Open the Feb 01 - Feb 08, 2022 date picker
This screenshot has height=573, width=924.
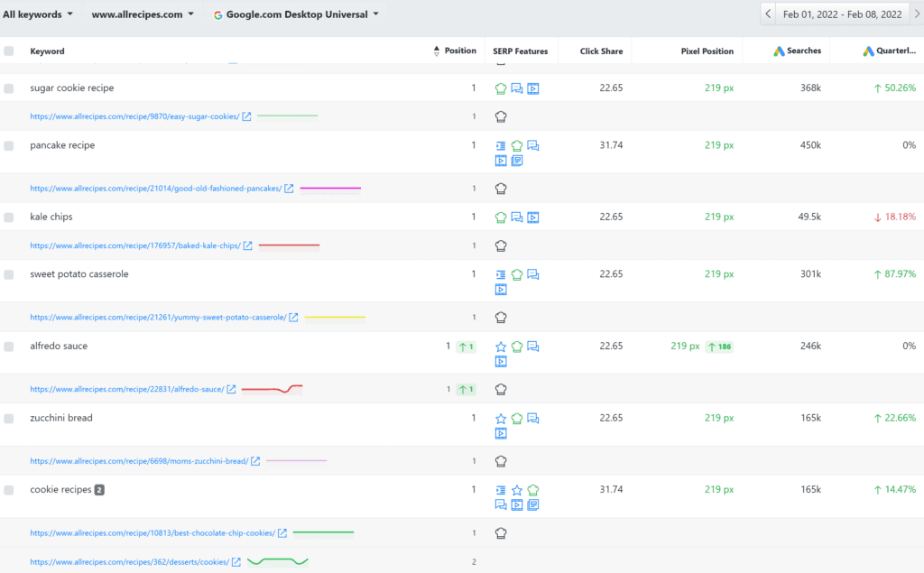click(x=842, y=14)
